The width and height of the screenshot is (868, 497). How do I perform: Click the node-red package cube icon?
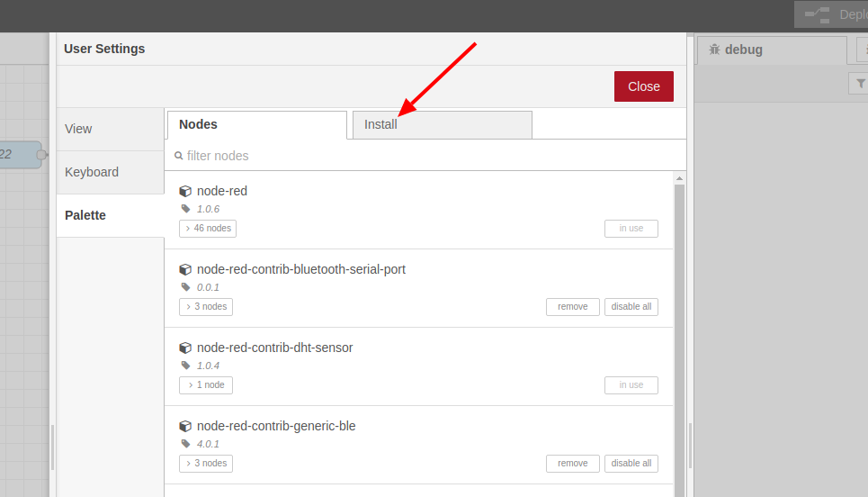pos(185,191)
